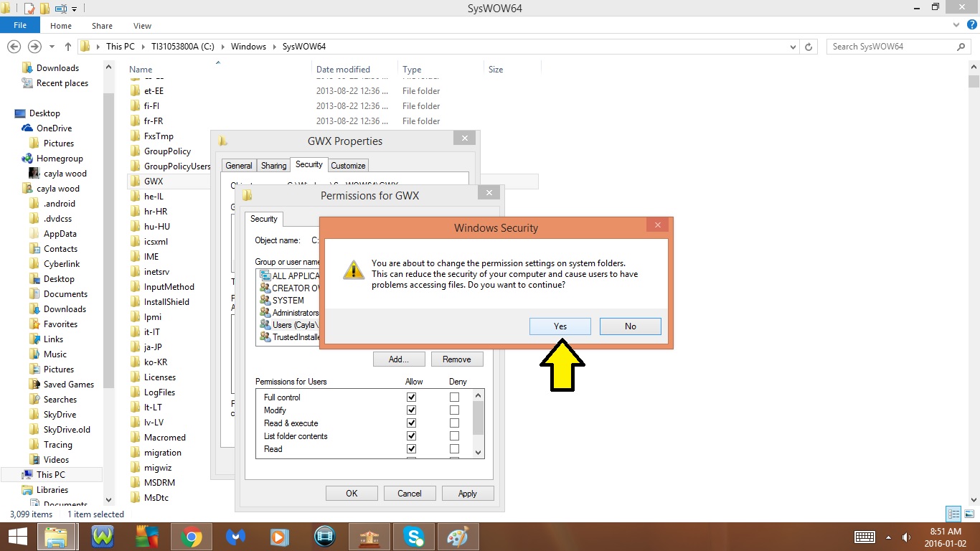Toggle Read & execute Deny checkbox

tap(454, 423)
